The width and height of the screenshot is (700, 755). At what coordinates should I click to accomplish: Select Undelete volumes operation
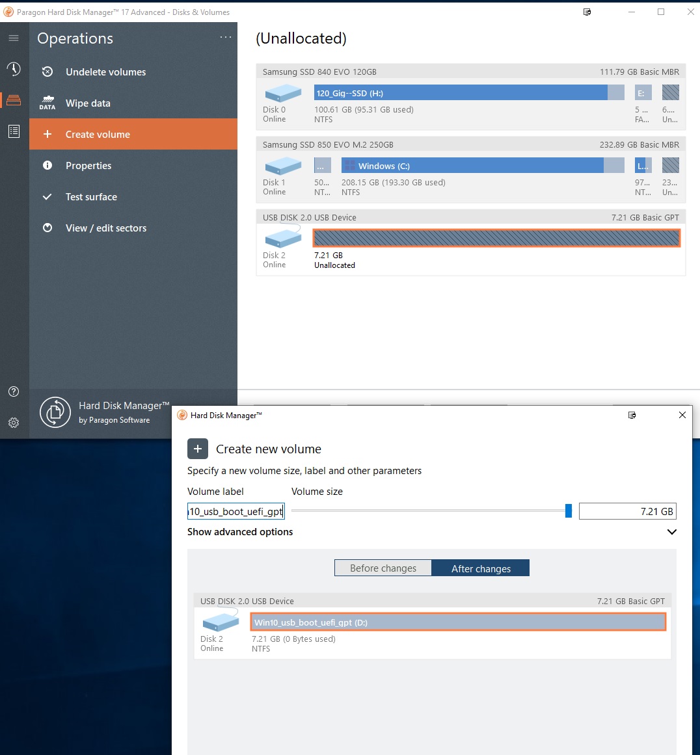click(133, 72)
